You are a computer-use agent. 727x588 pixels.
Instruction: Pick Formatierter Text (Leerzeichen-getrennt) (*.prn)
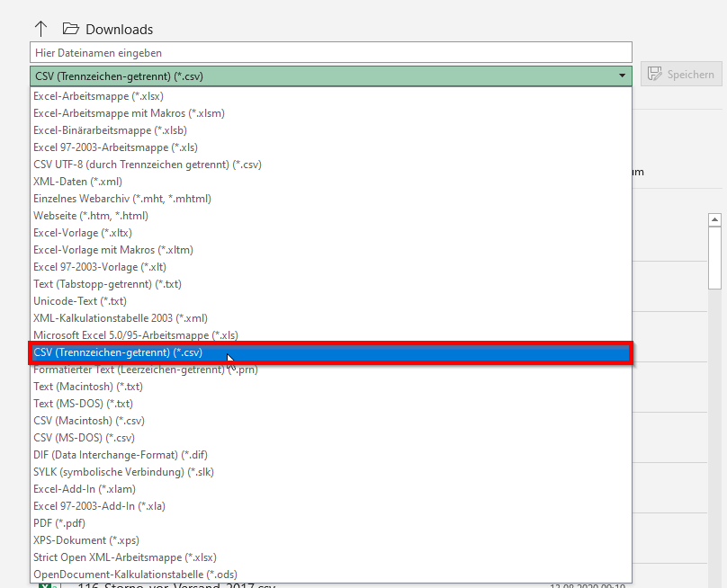[x=330, y=370]
